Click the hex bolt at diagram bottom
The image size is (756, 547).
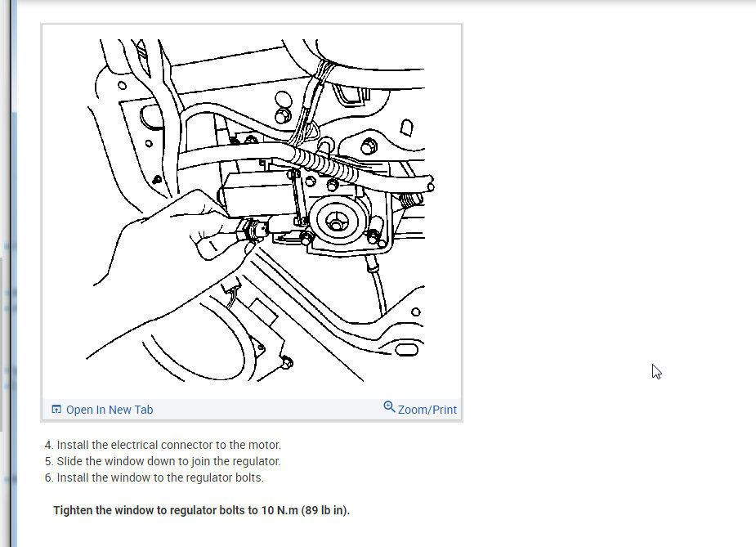point(286,362)
